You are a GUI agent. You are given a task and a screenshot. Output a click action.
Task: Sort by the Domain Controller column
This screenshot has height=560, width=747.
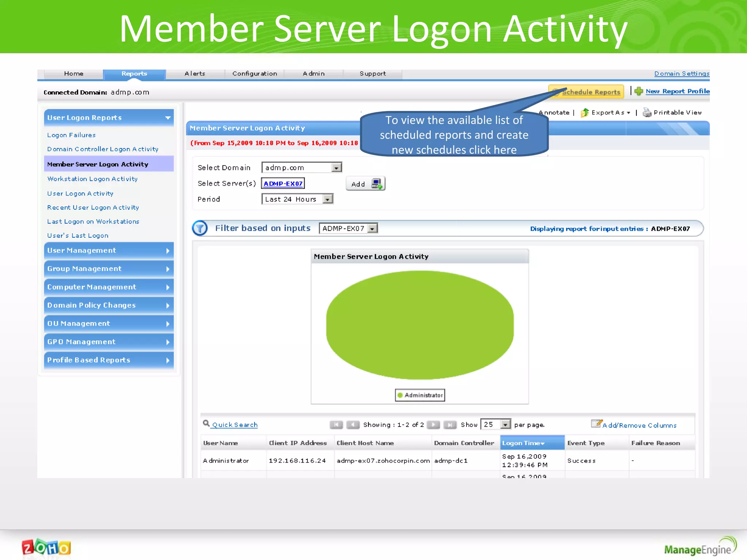tap(464, 443)
